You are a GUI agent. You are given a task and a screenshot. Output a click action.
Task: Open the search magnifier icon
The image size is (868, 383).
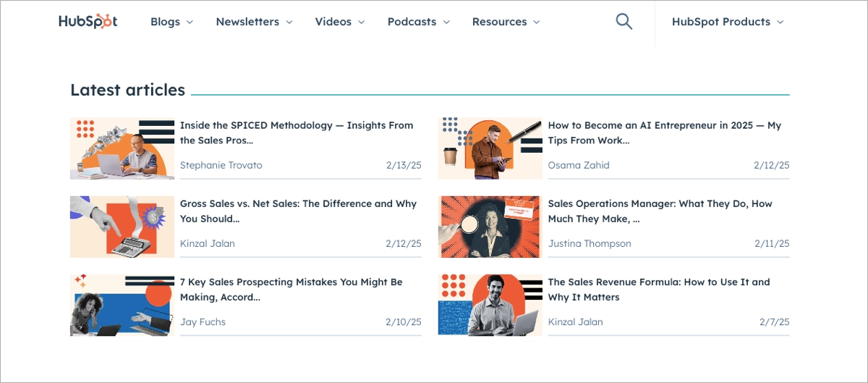click(624, 22)
